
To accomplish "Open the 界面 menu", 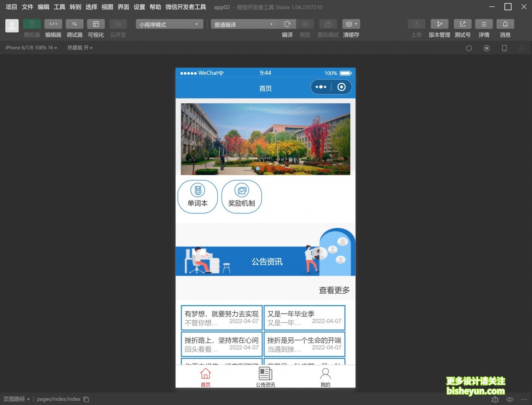I will pos(123,7).
